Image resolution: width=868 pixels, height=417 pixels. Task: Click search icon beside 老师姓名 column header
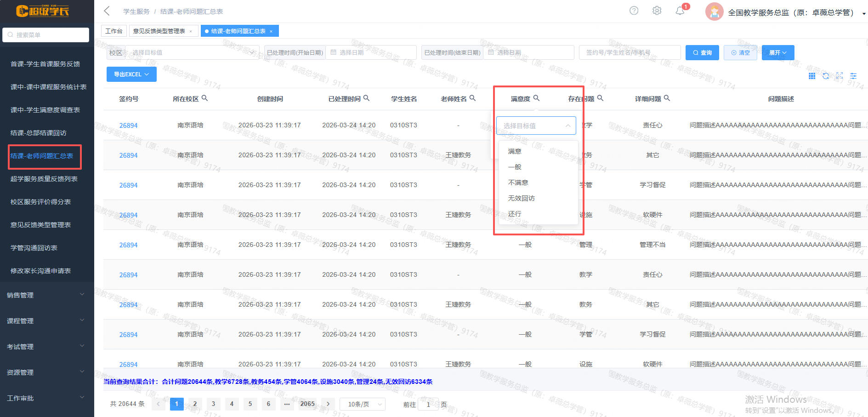coord(472,98)
